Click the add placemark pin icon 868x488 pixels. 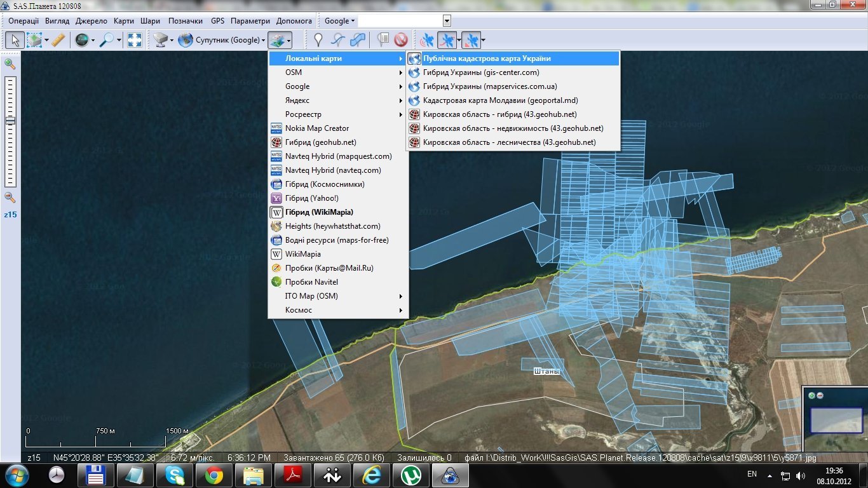[318, 40]
